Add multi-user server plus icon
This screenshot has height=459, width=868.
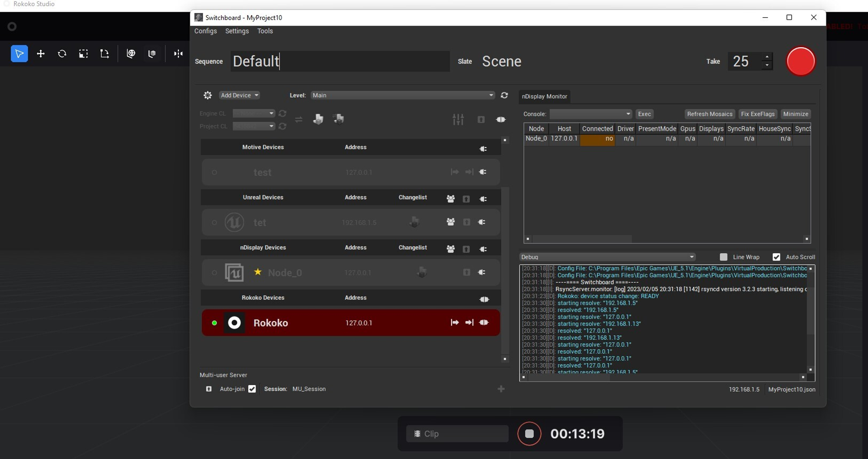(501, 389)
